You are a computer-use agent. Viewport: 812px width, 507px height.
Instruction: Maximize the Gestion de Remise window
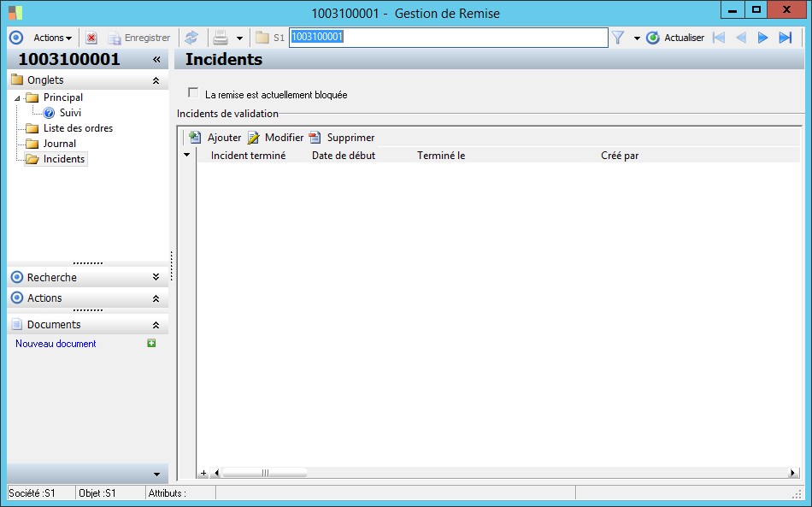[x=756, y=10]
